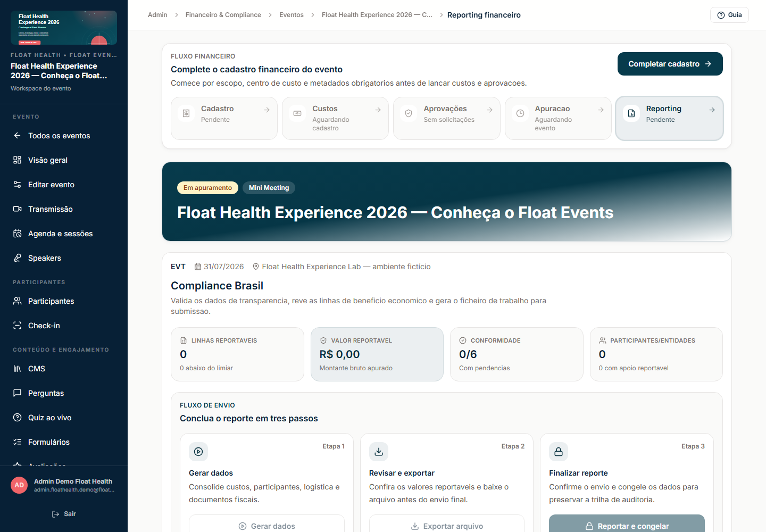Open Participantes in sidebar
Image resolution: width=766 pixels, height=532 pixels.
tap(64, 301)
